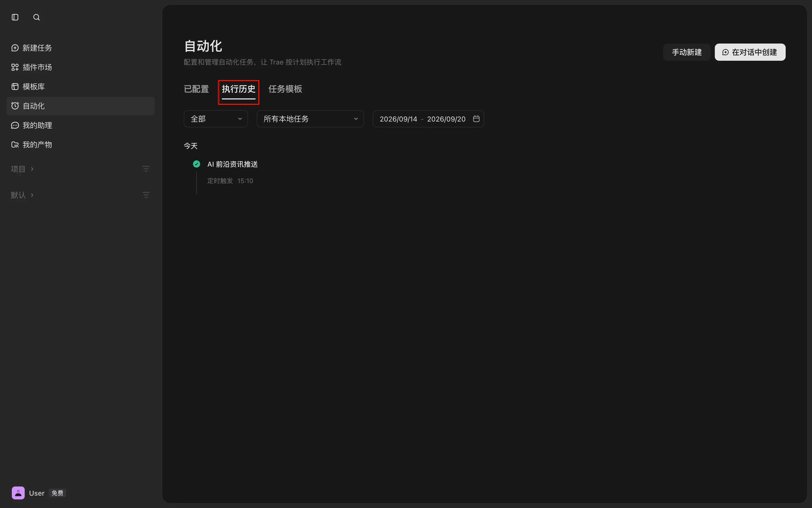812x508 pixels.
Task: Open 我的助理 in the sidebar
Action: pos(81,125)
